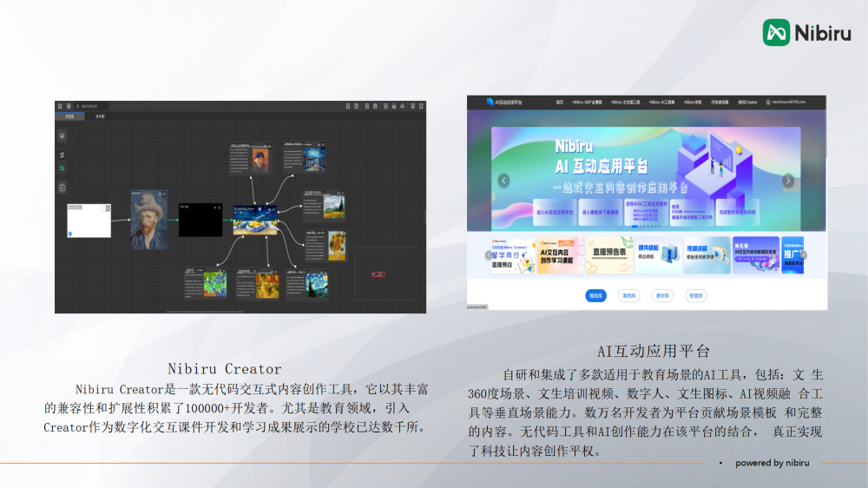Select the blue 模板库 pill tab

click(595, 296)
